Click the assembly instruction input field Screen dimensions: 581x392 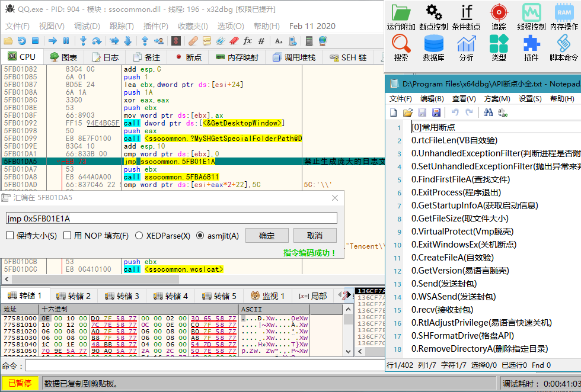click(x=171, y=219)
